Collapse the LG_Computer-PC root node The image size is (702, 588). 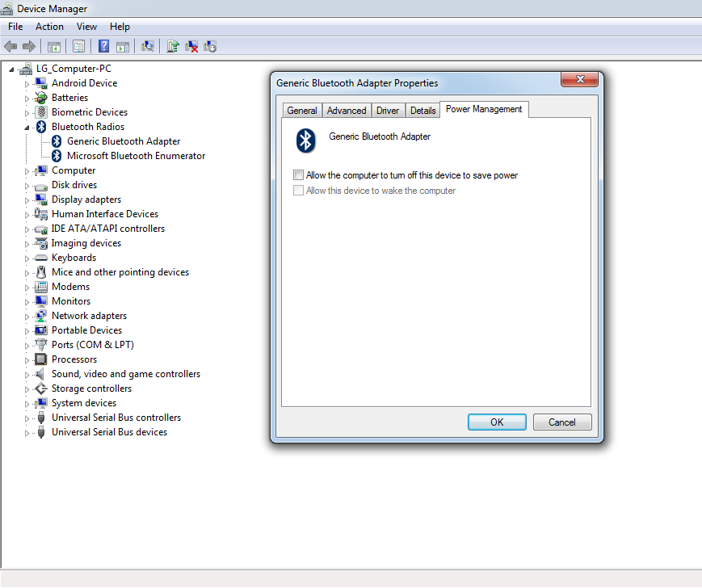(x=11, y=69)
